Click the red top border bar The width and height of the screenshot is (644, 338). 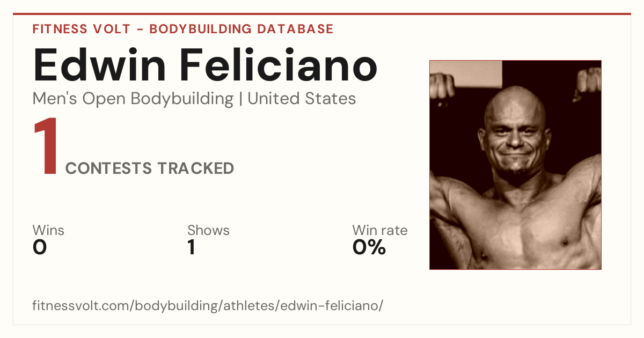(322, 14)
